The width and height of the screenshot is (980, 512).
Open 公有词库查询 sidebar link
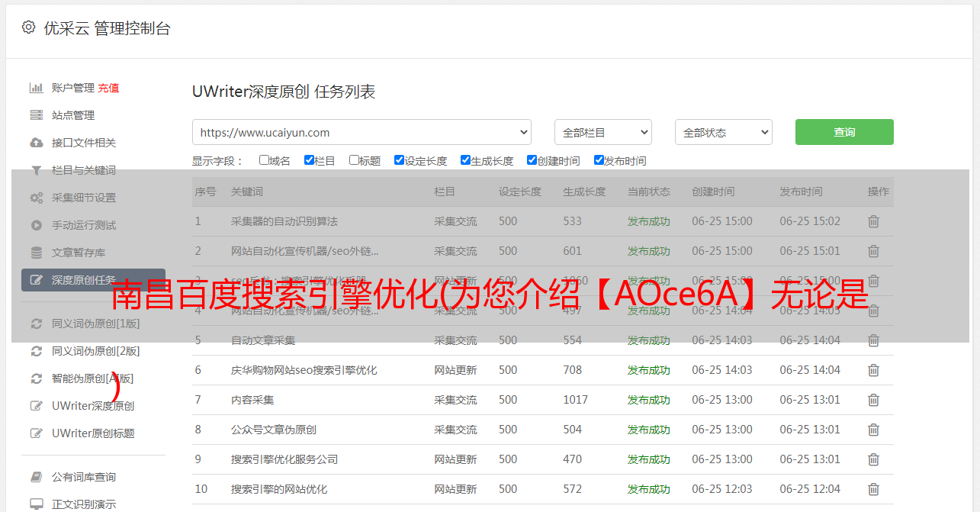click(84, 477)
